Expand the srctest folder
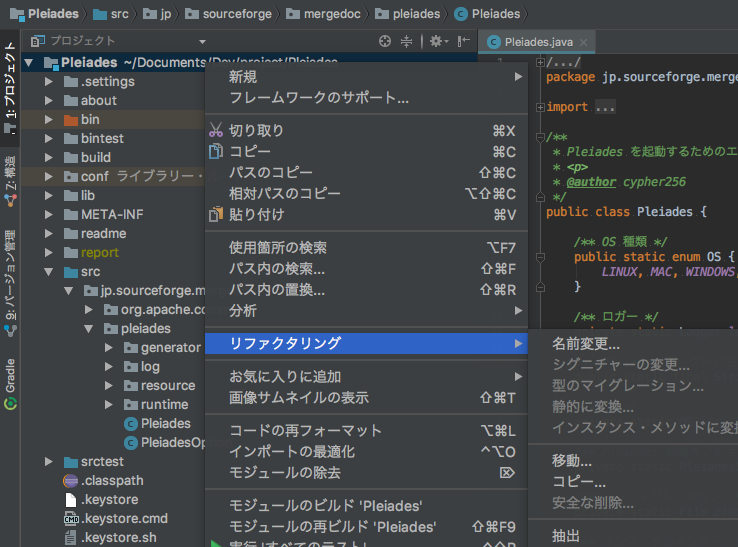738x547 pixels. coord(48,462)
